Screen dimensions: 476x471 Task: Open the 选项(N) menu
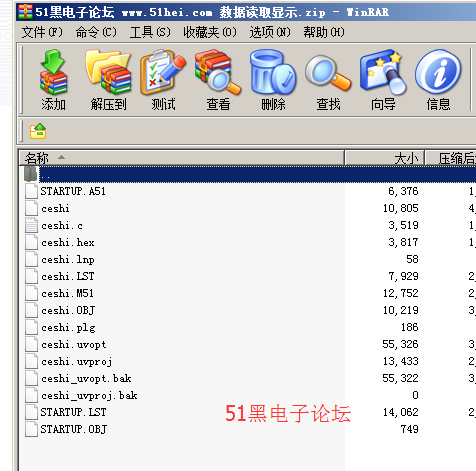(270, 32)
